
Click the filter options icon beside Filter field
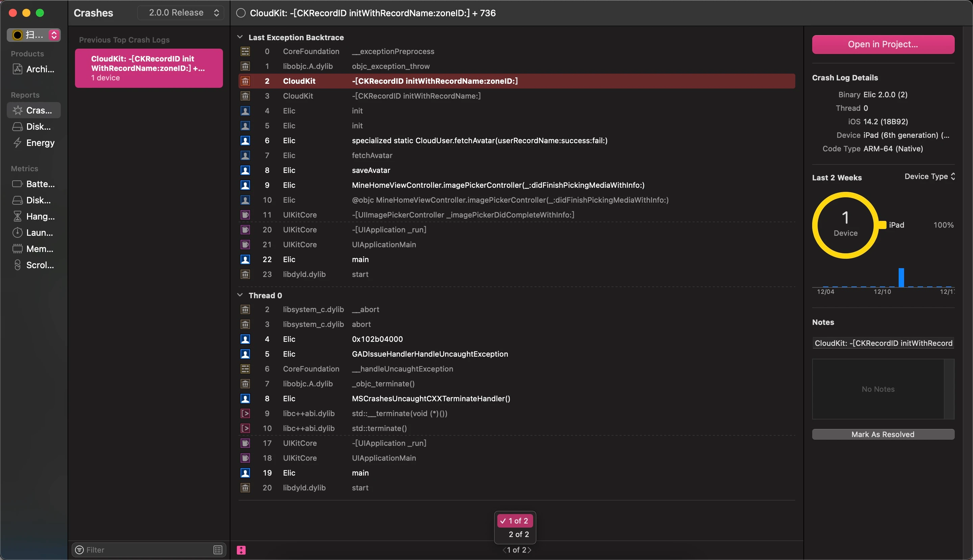218,550
